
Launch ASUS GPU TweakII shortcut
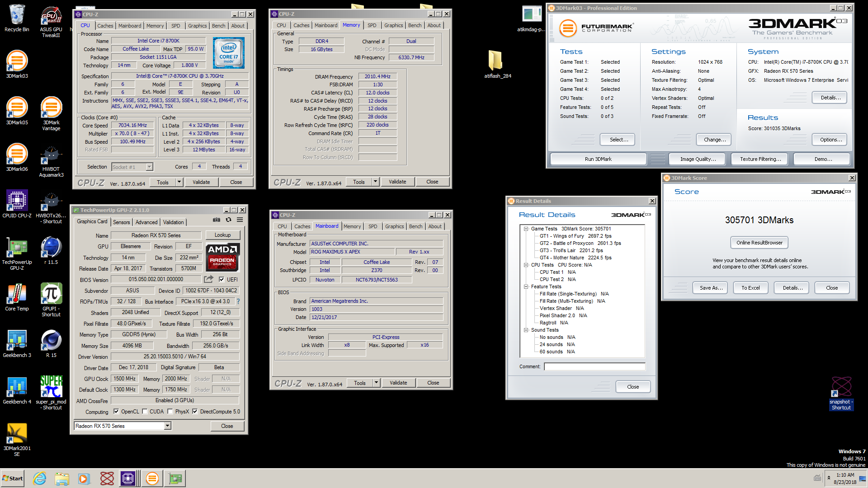(x=51, y=22)
